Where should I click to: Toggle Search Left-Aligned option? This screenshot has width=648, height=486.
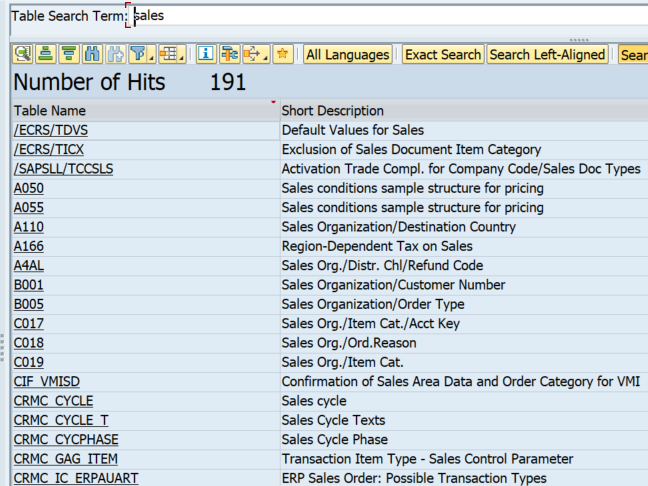[547, 55]
